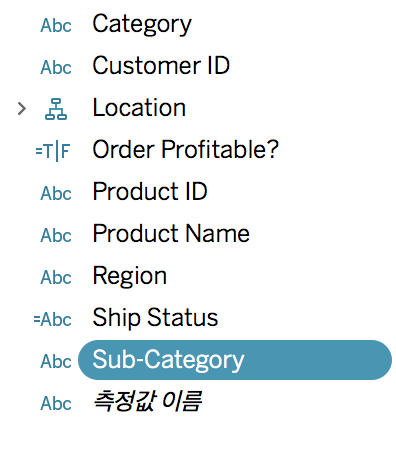Click the Abc data type icon for Customer ID
This screenshot has width=396, height=460.
56,67
